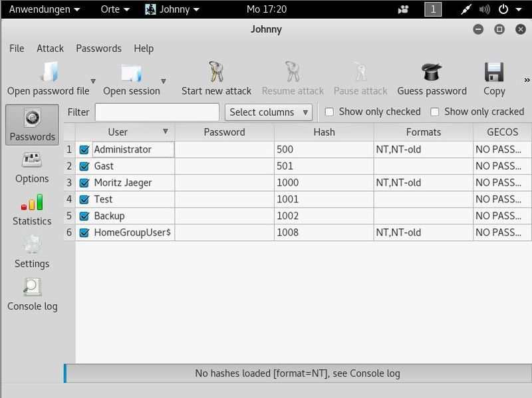This screenshot has width=532, height=398.
Task: Expand Open session dropdown arrow
Action: 163,81
